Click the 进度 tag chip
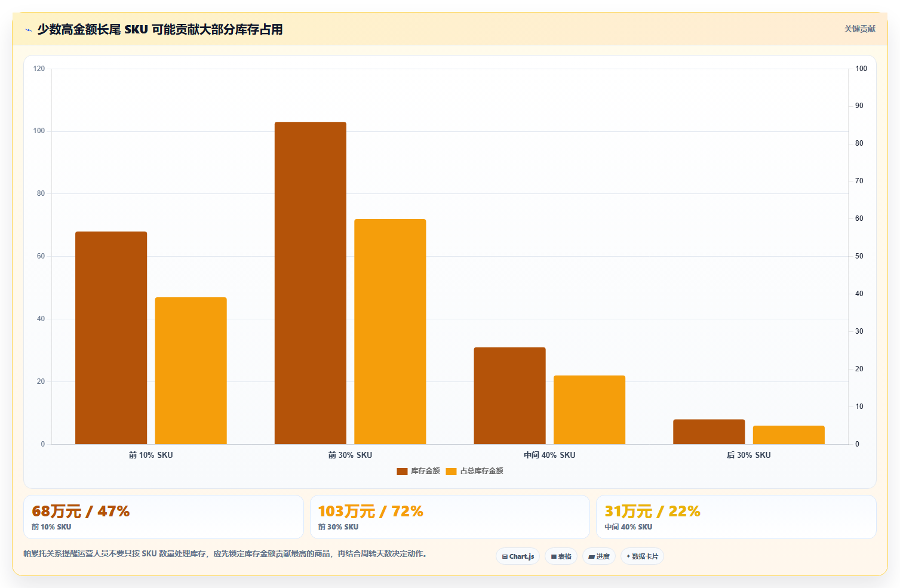Viewport: 900px width, 588px height. click(x=599, y=556)
